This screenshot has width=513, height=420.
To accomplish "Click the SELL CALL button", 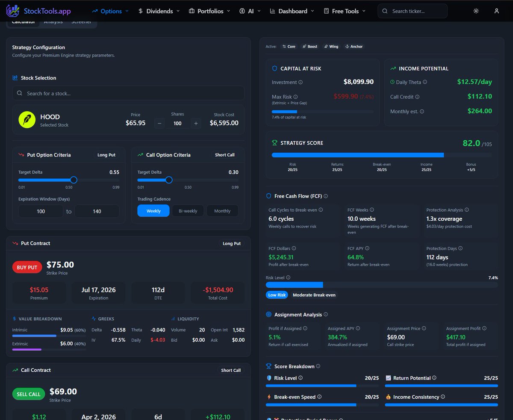I will tap(28, 394).
